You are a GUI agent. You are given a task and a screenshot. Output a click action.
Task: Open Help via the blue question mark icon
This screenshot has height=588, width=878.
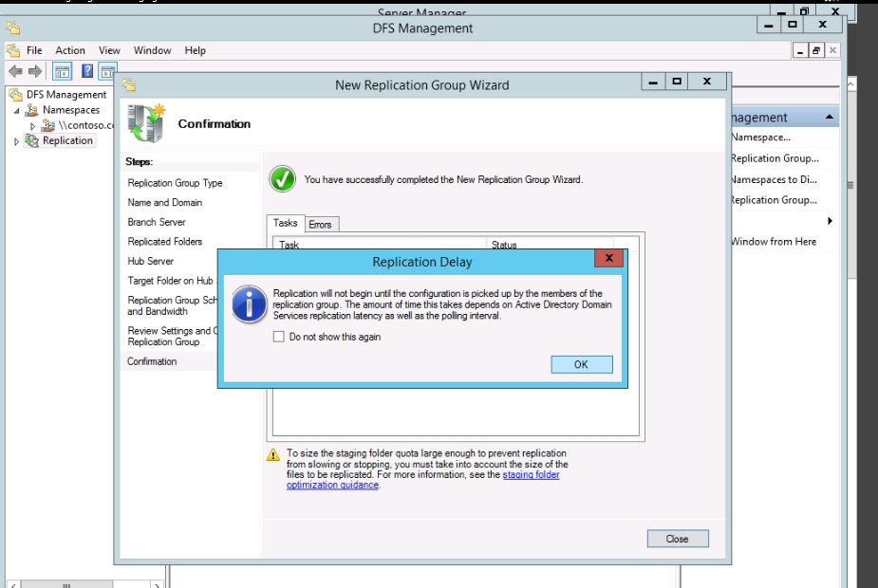pos(86,72)
